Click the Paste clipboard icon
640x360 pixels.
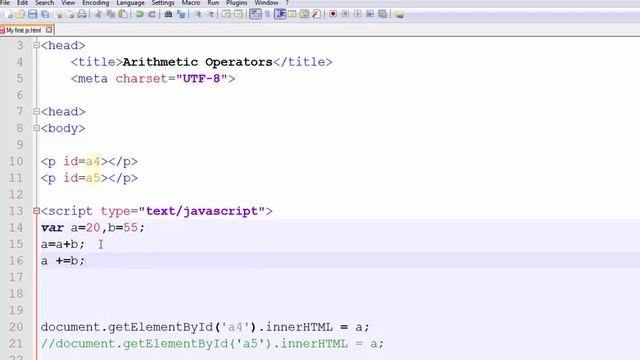click(122, 15)
